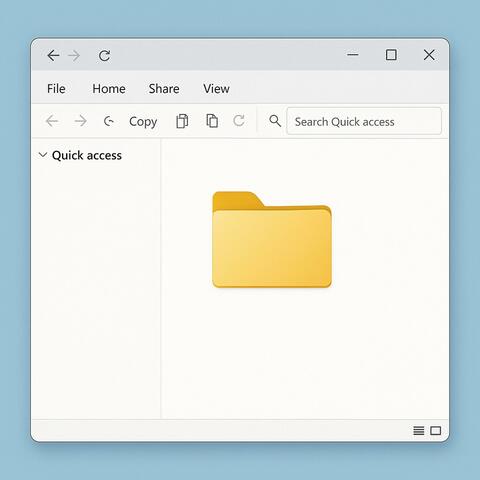
Task: Click the copy documents icon after Copy label
Action: [x=182, y=121]
